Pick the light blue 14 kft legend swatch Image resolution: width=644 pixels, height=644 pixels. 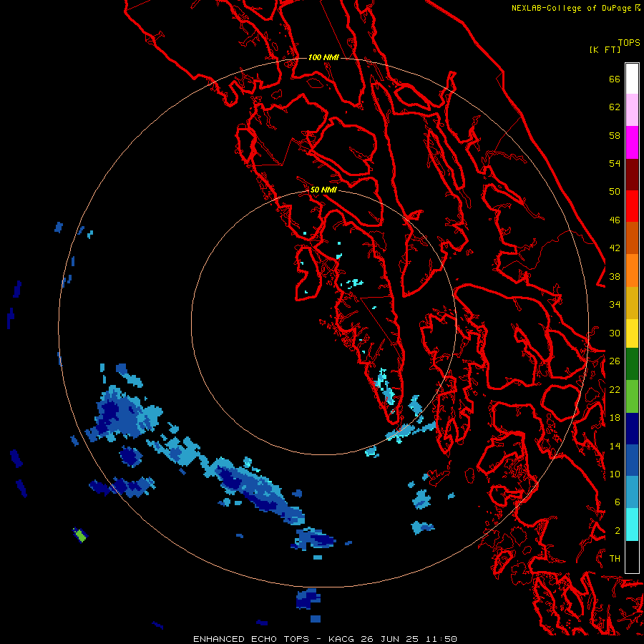[x=632, y=492]
